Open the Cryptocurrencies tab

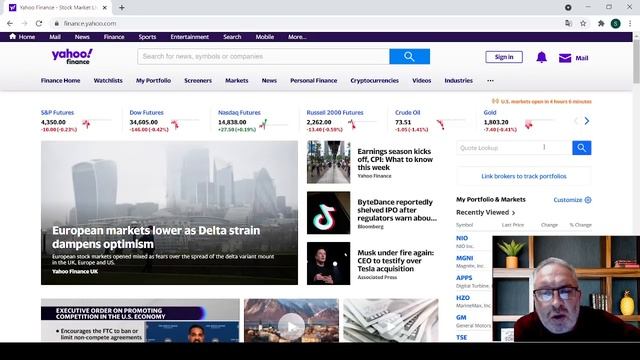coord(374,80)
